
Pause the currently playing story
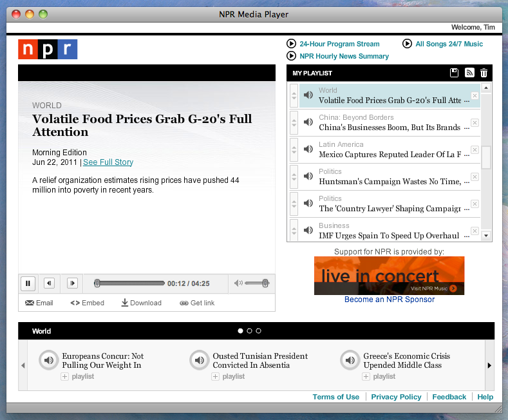pos(28,283)
